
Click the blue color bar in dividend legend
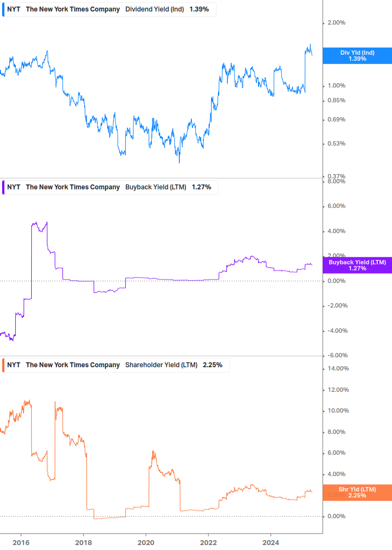pyautogui.click(x=3, y=9)
